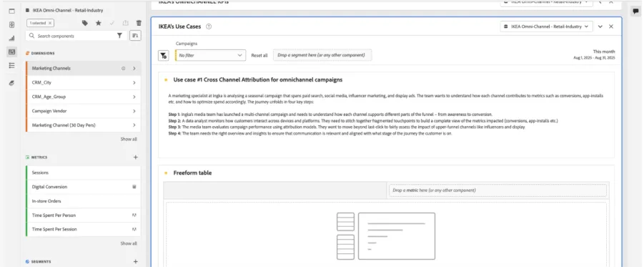
Task: Select the Time Spent Per Session metric
Action: click(x=84, y=229)
